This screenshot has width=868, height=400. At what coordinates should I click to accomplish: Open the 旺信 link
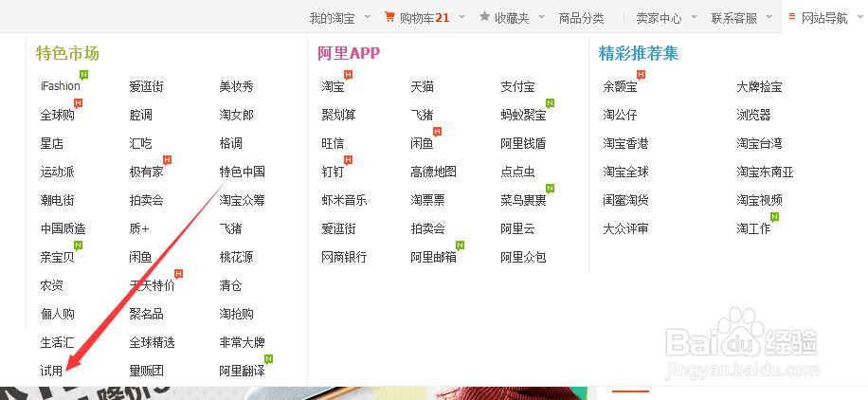(333, 143)
